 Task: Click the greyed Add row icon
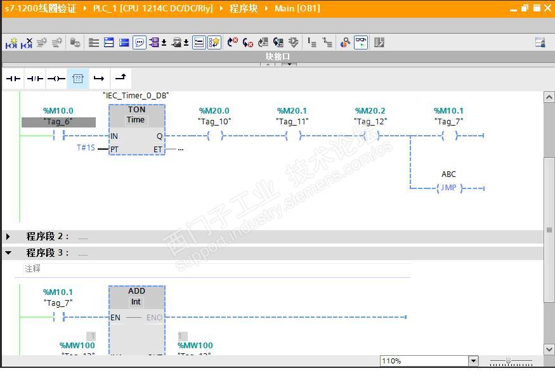pyautogui.click(x=57, y=43)
